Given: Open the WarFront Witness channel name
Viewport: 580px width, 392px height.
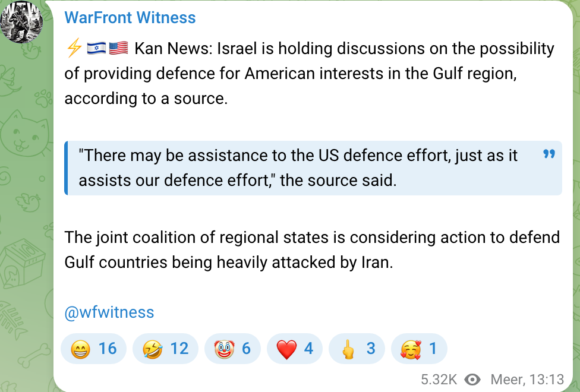Looking at the screenshot, I should (x=130, y=18).
